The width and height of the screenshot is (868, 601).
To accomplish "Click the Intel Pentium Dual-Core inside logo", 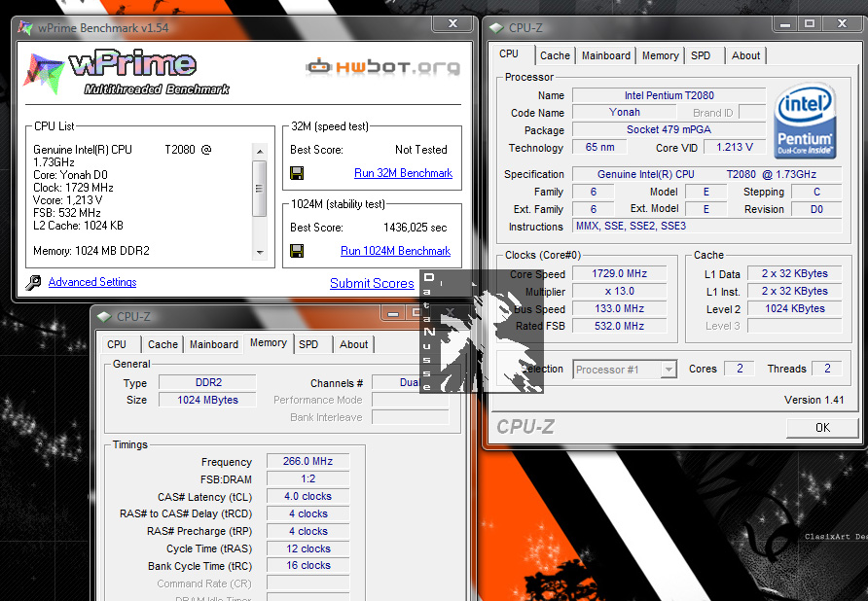I will [x=805, y=122].
